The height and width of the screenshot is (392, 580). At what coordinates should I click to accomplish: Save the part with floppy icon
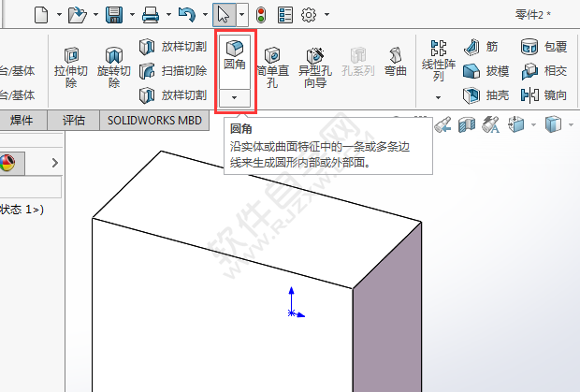tap(114, 15)
